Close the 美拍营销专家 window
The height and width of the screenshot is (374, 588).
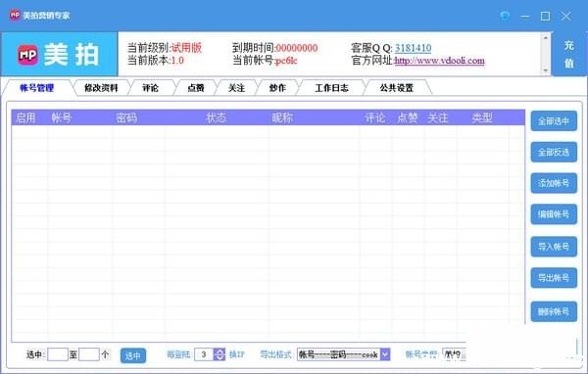point(565,16)
